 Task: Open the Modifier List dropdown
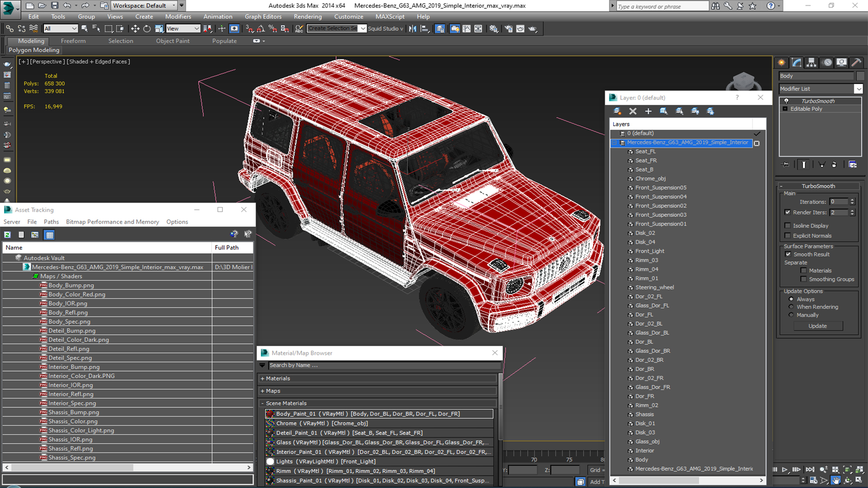tap(858, 89)
